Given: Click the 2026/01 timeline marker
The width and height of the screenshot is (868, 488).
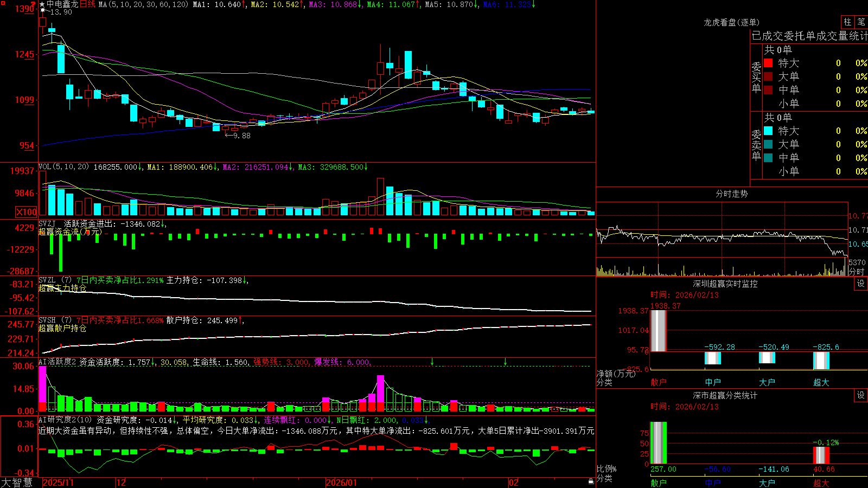Looking at the screenshot, I should click(342, 483).
